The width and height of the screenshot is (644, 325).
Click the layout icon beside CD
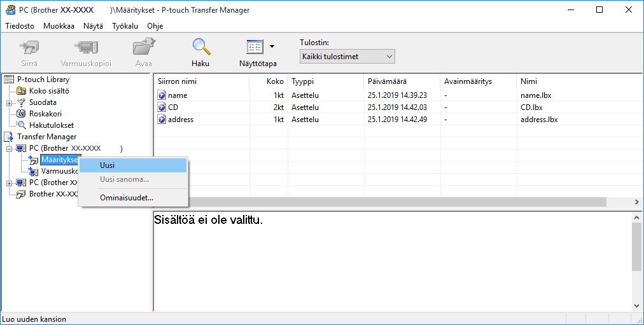tap(162, 107)
